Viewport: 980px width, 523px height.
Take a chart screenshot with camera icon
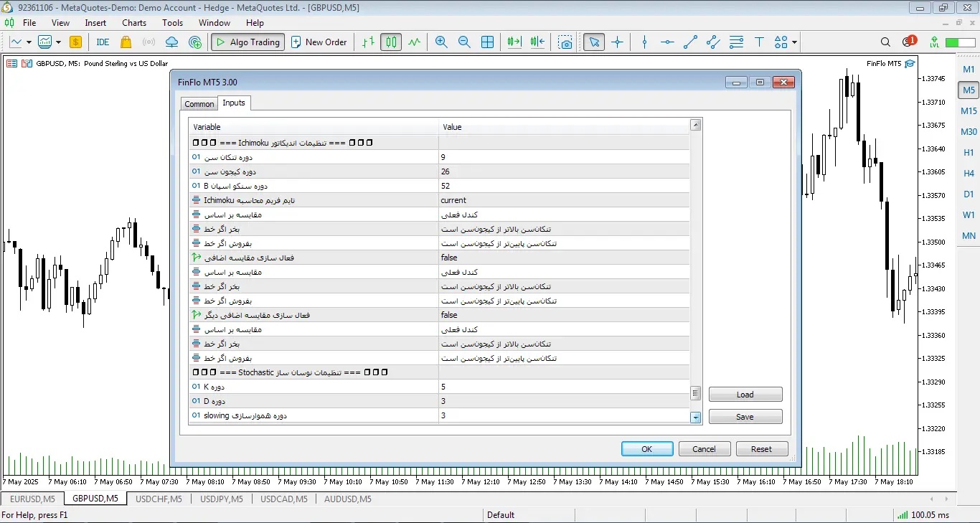[x=566, y=42]
